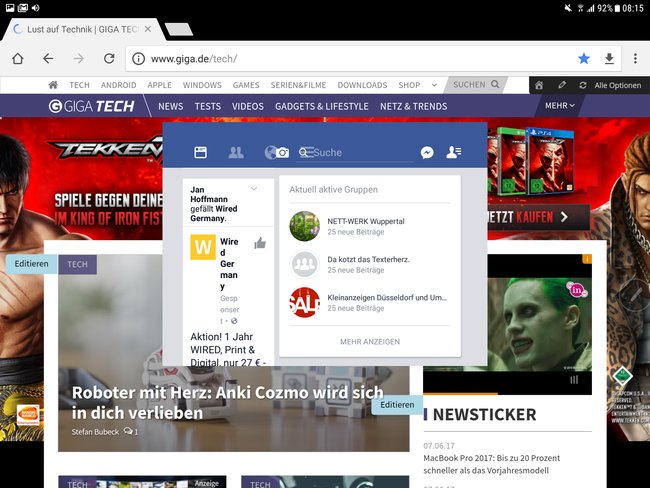This screenshot has width=650, height=488.
Task: Click the left Editieren button
Action: (32, 264)
